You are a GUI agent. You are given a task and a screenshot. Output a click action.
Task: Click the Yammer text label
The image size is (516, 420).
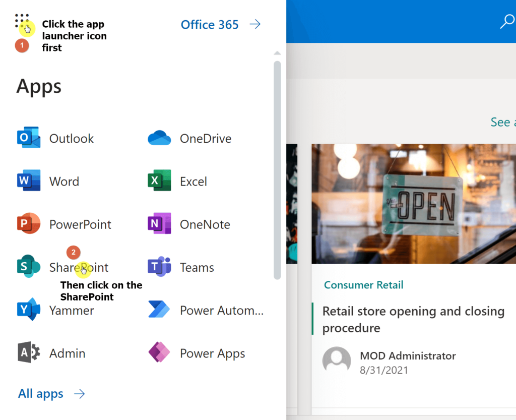(x=72, y=311)
